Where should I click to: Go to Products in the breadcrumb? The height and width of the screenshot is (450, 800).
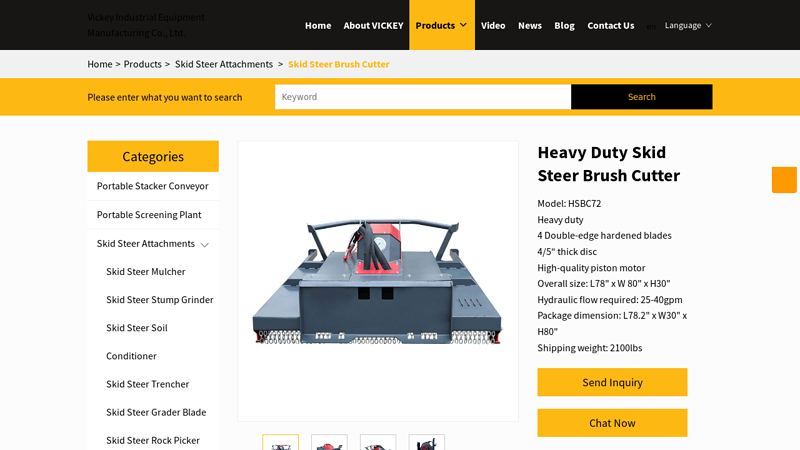142,64
